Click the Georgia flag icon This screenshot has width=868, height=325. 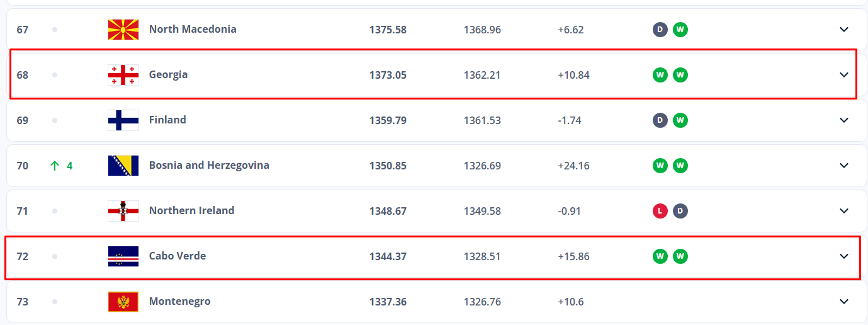pyautogui.click(x=123, y=75)
